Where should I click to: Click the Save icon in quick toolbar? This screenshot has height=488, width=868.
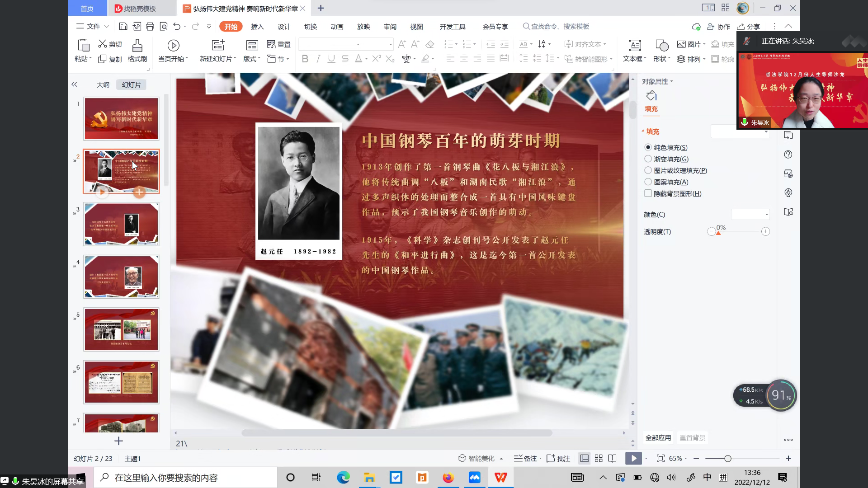[x=123, y=27]
